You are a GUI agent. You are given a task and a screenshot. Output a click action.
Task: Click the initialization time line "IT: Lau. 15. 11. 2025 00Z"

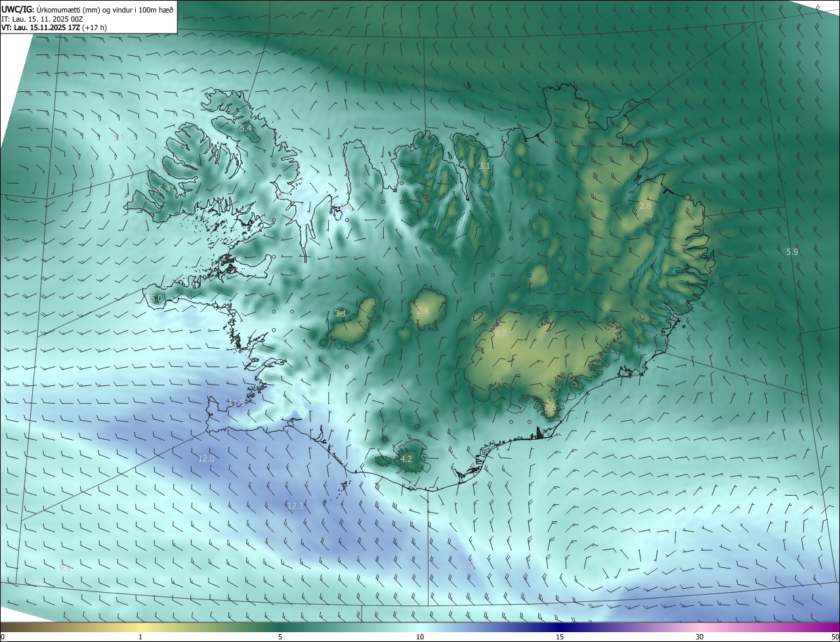coord(41,19)
